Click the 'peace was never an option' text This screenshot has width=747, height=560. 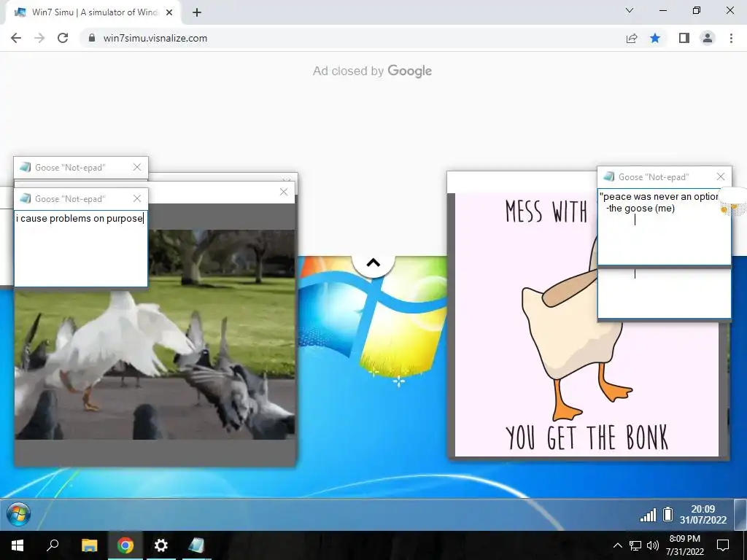(659, 197)
